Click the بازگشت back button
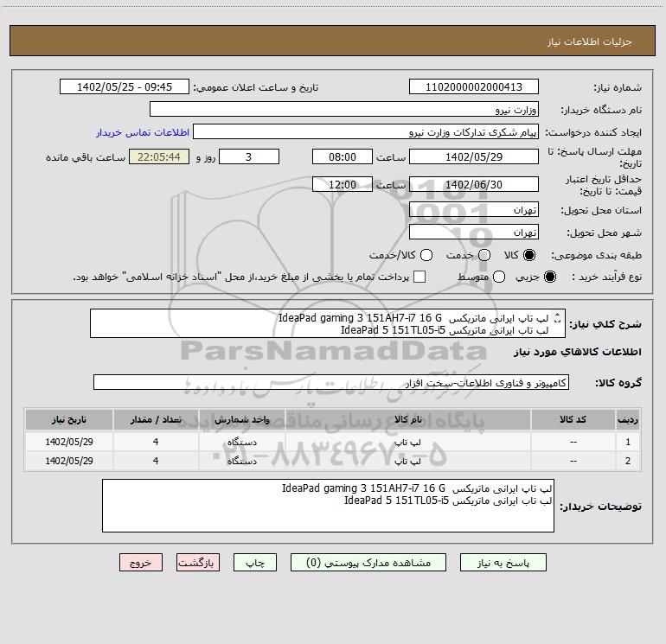Viewport: 666px width, 644px height. pos(198,563)
